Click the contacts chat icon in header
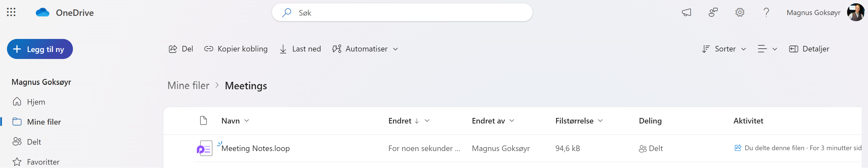868x168 pixels. (x=713, y=13)
